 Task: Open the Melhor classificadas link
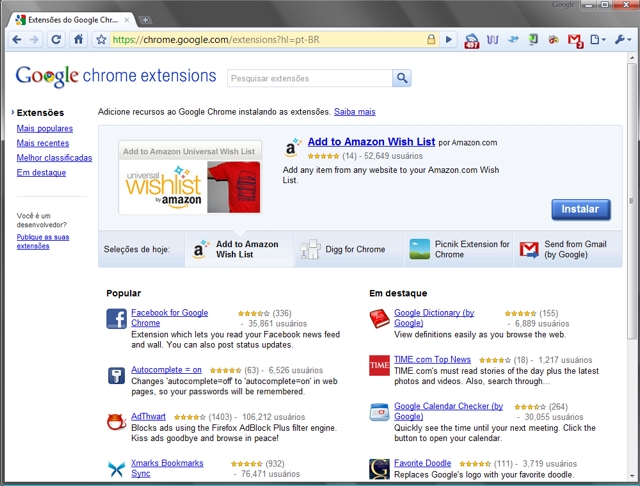click(54, 158)
